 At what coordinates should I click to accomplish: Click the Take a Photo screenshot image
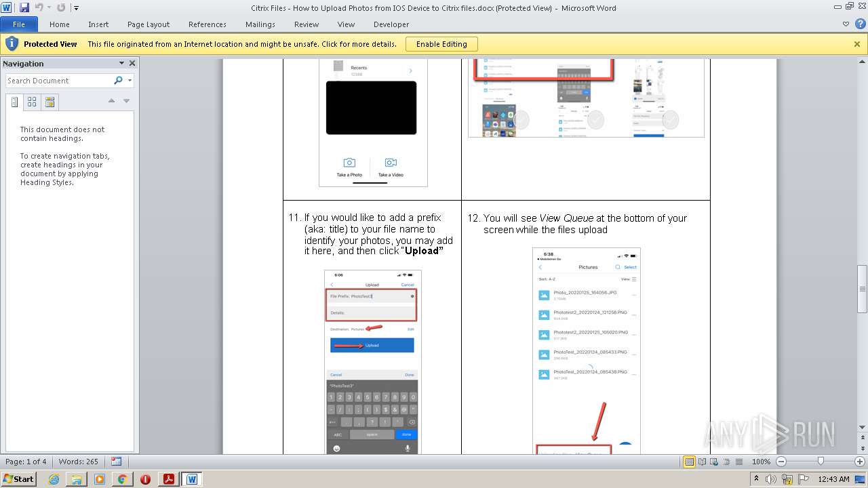(x=373, y=123)
